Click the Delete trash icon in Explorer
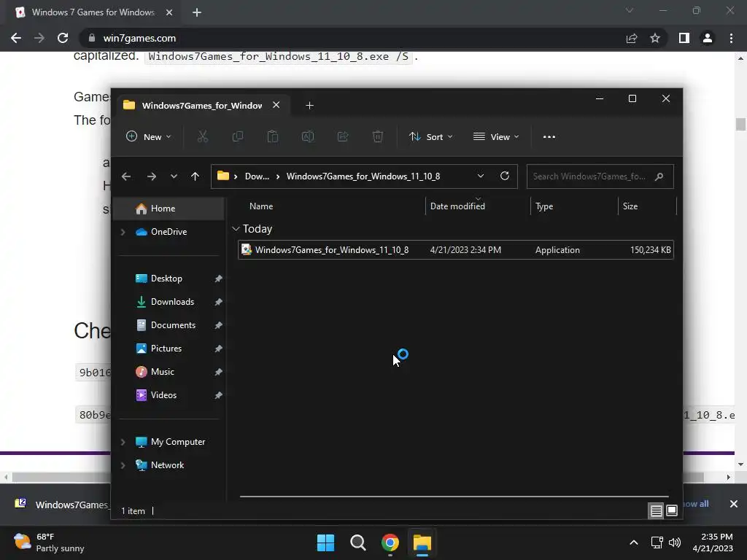747x560 pixels. click(377, 136)
